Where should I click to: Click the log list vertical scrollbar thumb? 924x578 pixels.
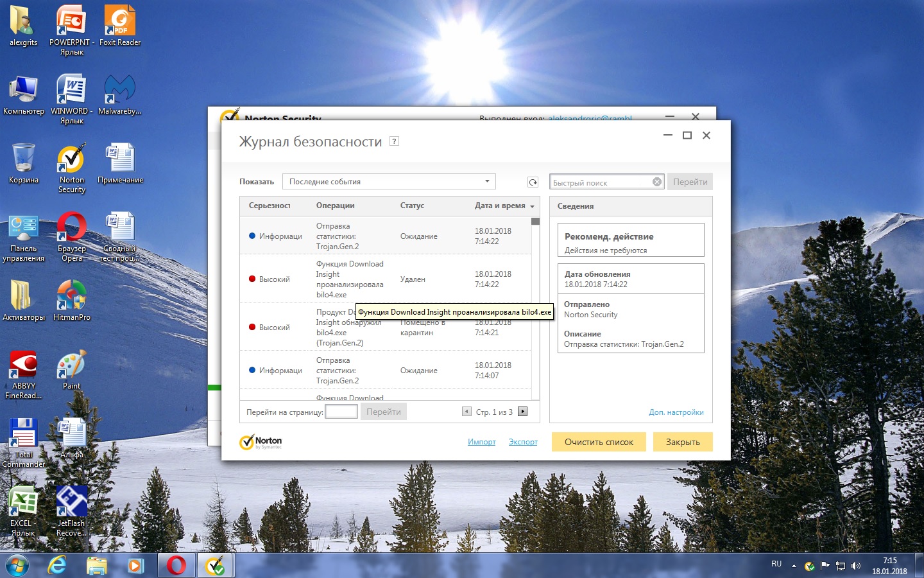[x=535, y=222]
